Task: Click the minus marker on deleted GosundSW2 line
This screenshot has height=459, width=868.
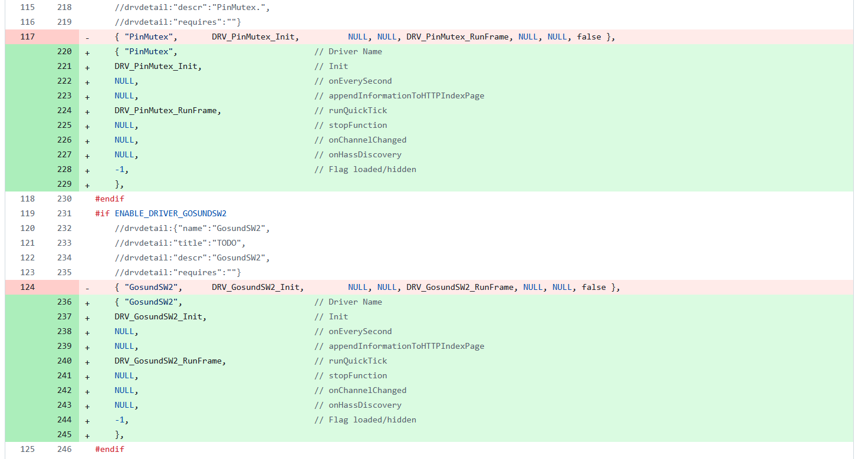Action: (x=87, y=288)
